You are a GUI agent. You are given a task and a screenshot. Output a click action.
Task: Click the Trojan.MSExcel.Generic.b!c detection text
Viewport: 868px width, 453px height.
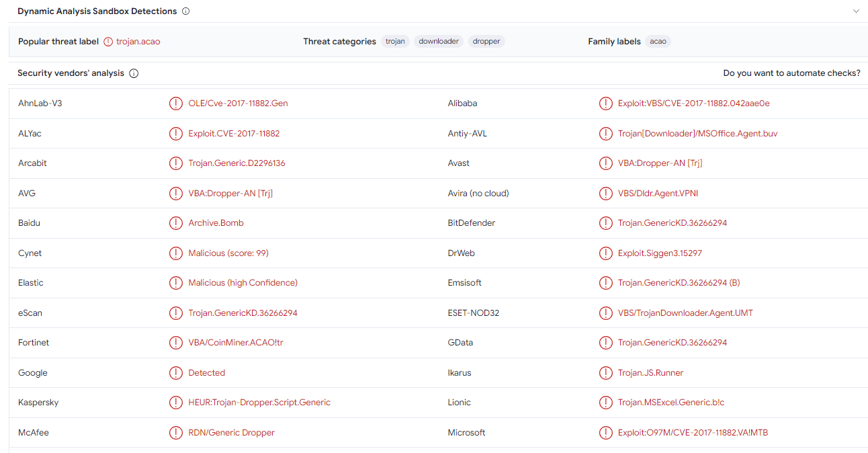[671, 403]
